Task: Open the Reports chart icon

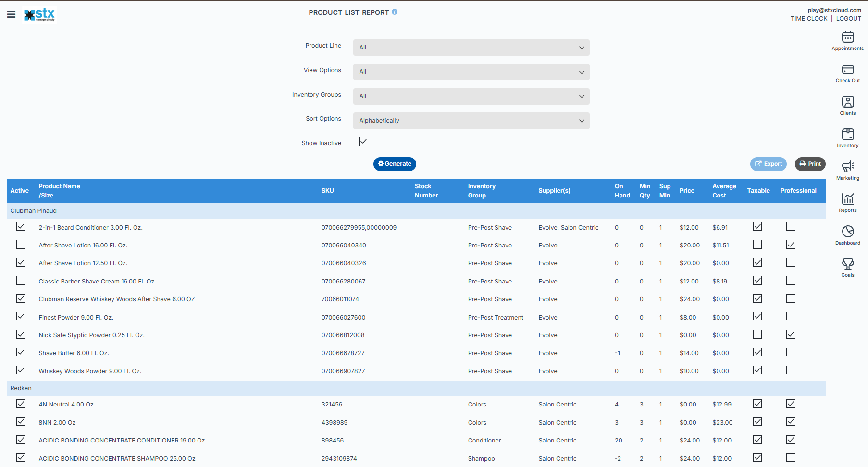Action: [x=848, y=199]
